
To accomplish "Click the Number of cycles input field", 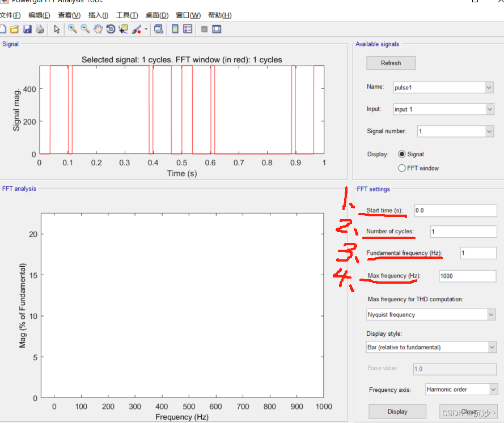I will coord(464,232).
